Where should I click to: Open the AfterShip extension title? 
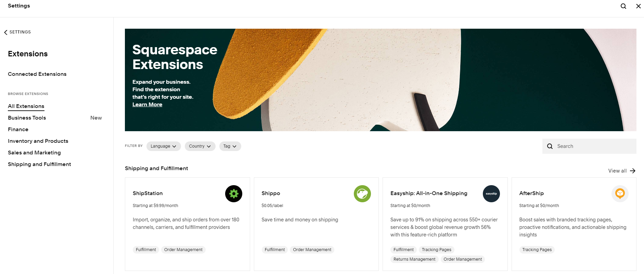pos(531,193)
